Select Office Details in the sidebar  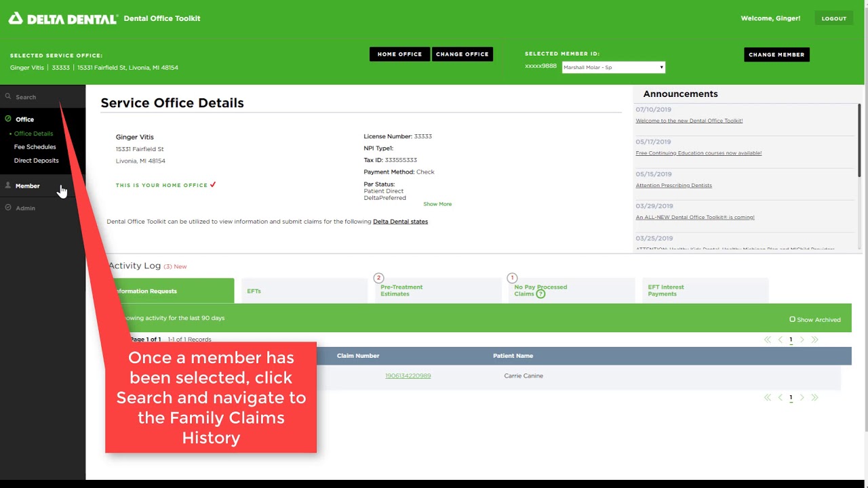coord(33,134)
